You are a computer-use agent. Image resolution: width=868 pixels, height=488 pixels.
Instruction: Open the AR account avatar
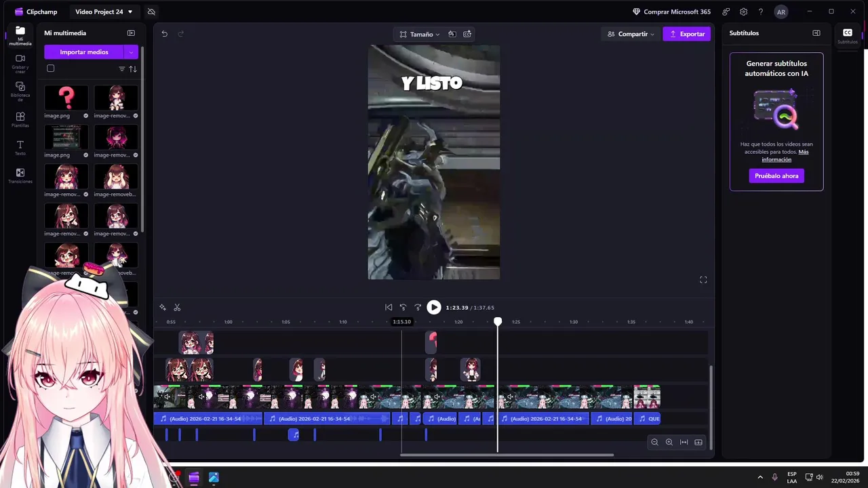[x=781, y=12]
